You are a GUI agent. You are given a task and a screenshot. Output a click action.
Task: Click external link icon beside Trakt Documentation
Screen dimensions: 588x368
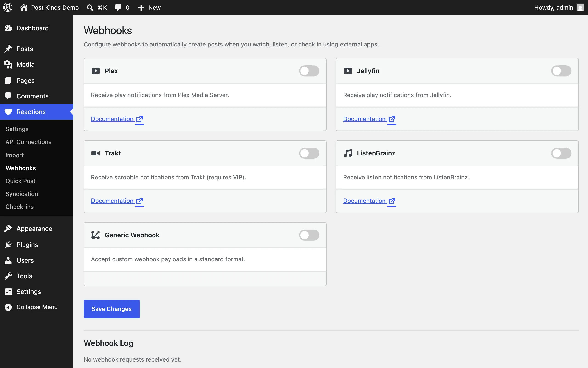pyautogui.click(x=140, y=201)
